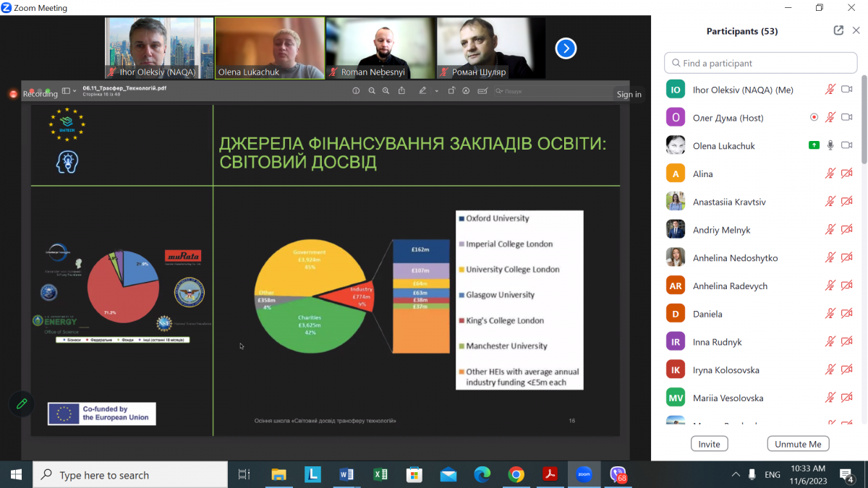Toggle my microphone in Ihor Oleksiv row
This screenshot has height=488, width=868.
tap(830, 90)
